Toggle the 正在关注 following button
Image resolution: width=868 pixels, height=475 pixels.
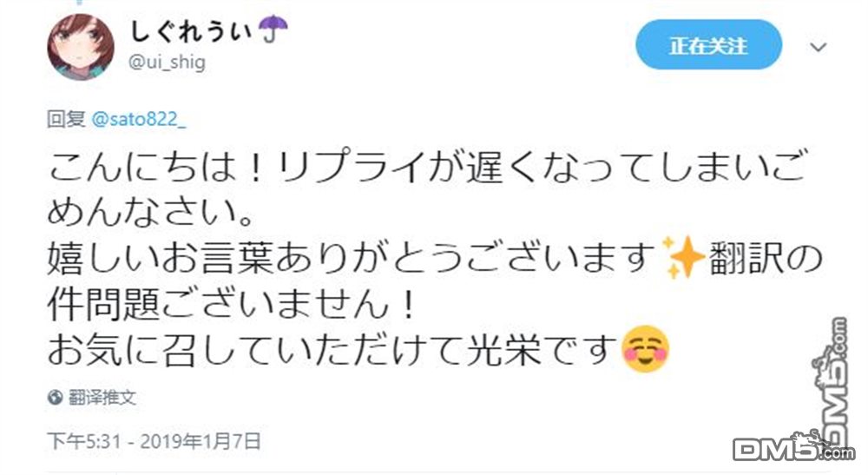tap(708, 45)
